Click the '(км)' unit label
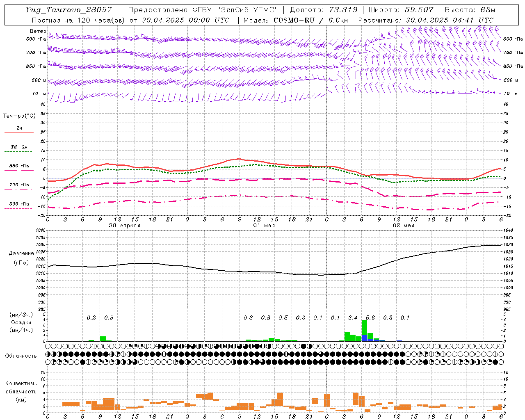 pyautogui.click(x=21, y=399)
